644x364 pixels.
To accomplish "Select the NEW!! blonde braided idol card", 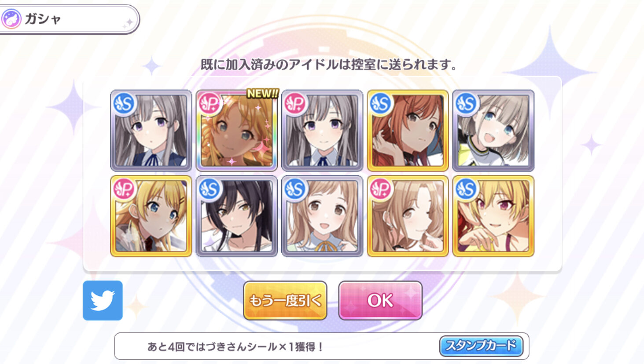I will click(x=237, y=131).
